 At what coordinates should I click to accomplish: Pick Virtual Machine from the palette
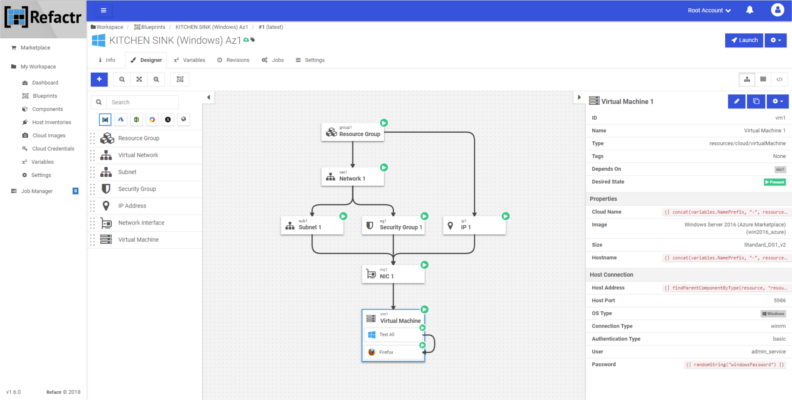click(x=144, y=239)
